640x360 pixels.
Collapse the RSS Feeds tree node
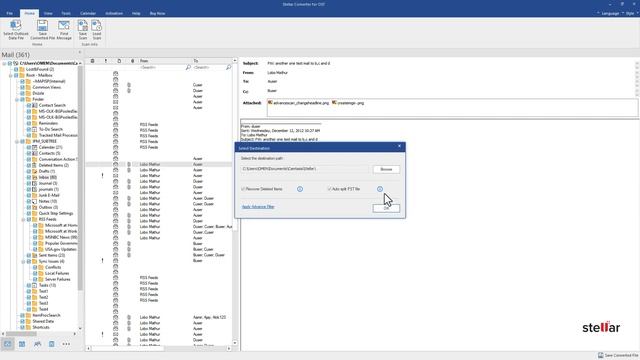pos(23,219)
